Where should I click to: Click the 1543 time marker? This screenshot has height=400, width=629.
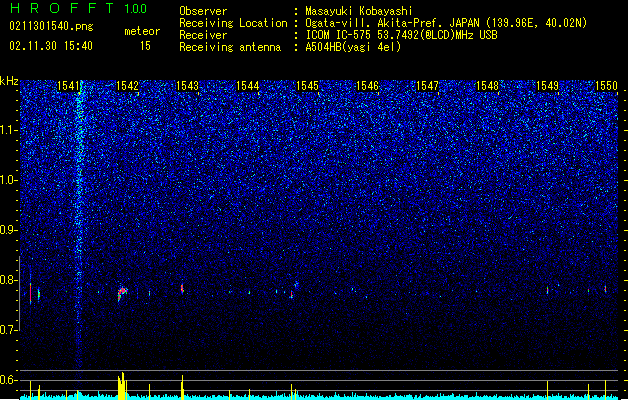(x=187, y=86)
